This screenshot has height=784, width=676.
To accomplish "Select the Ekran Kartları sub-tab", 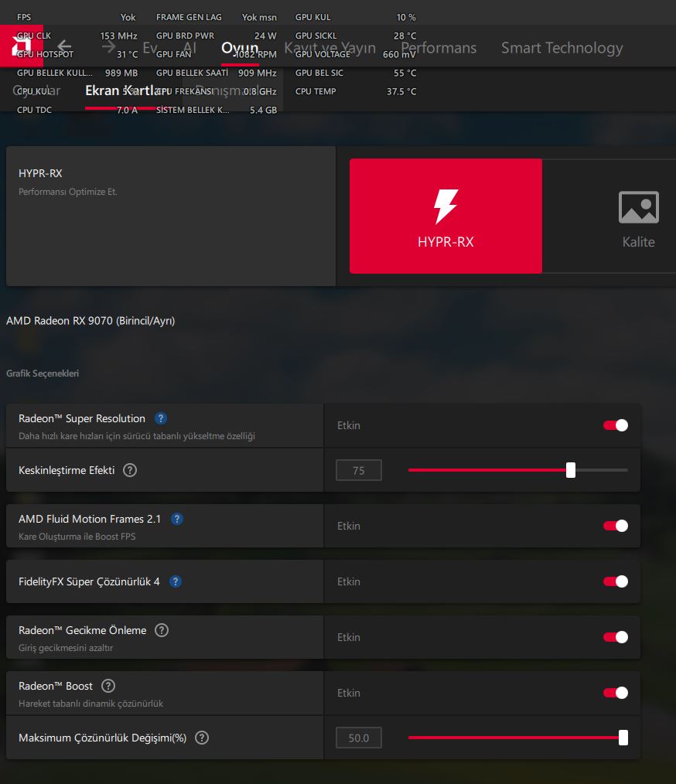I will coord(128,90).
